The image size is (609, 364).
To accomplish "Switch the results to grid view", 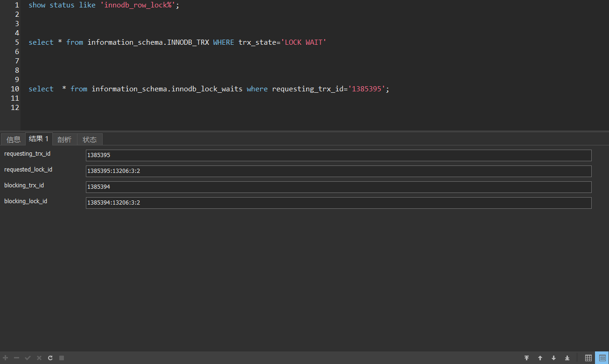I will tap(588, 357).
